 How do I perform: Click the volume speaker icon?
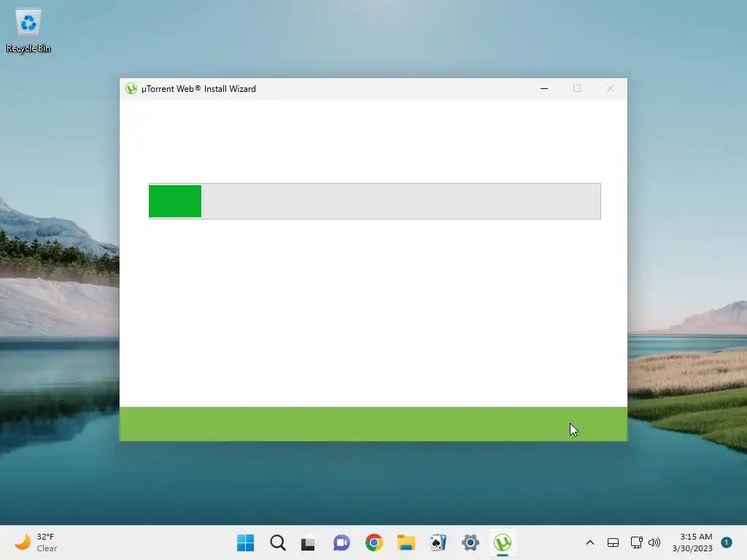(654, 542)
